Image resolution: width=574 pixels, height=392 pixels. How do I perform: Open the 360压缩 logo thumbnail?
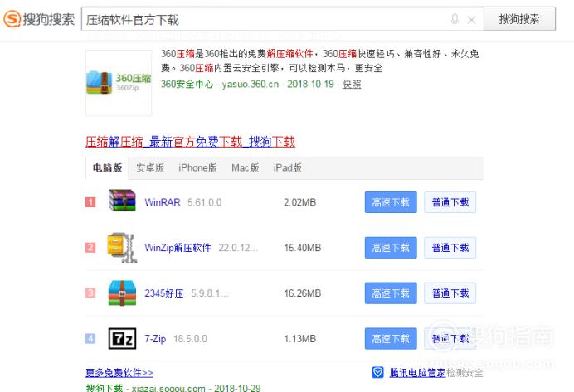[119, 83]
